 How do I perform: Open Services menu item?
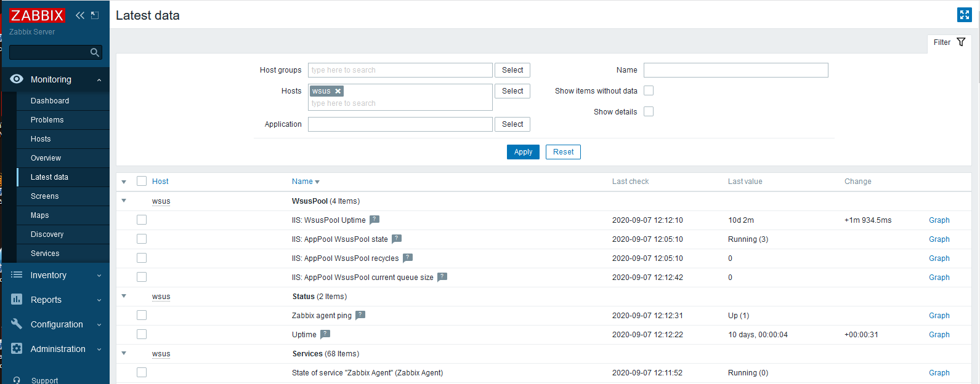(46, 254)
